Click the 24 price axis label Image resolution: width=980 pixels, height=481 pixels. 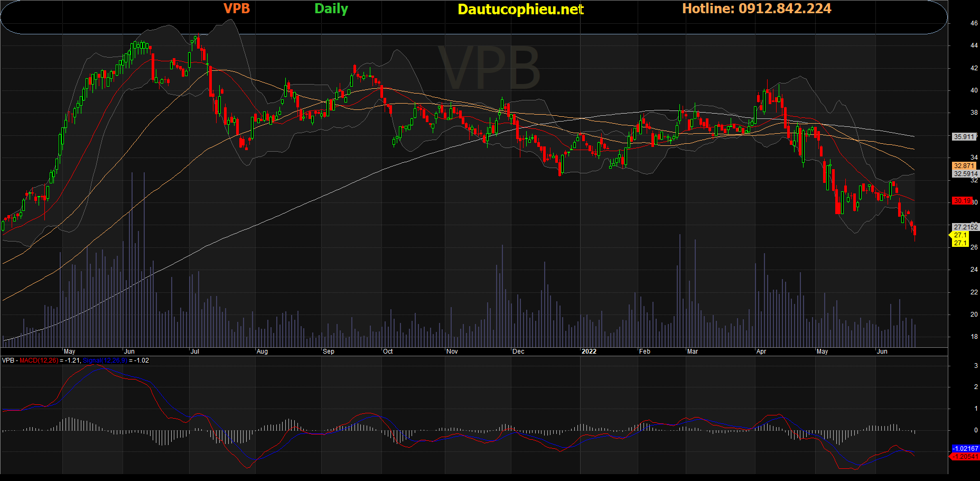[974, 270]
